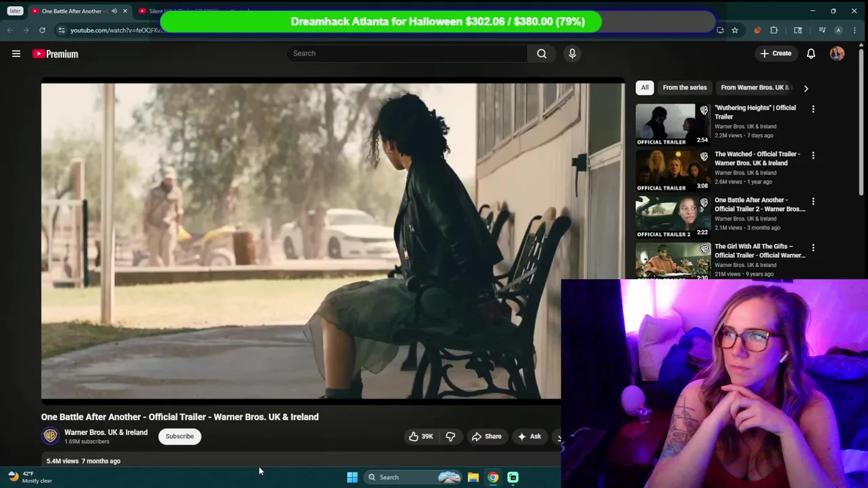Click '5.4M views 7 months ago' text
Image resolution: width=868 pixels, height=488 pixels.
pyautogui.click(x=83, y=461)
